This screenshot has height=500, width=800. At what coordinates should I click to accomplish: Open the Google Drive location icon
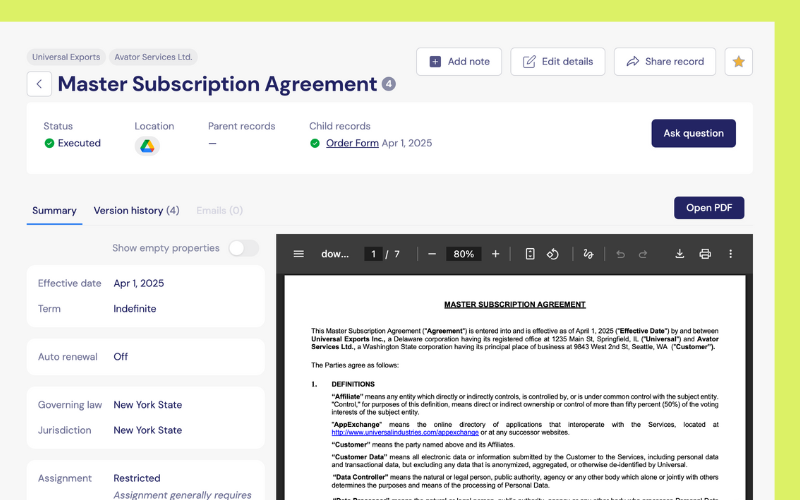pos(147,146)
